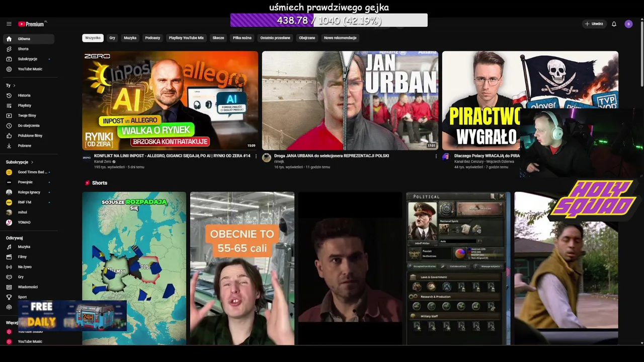Open the Kolega Ignacy channel subscription
The height and width of the screenshot is (362, 644).
(29, 192)
